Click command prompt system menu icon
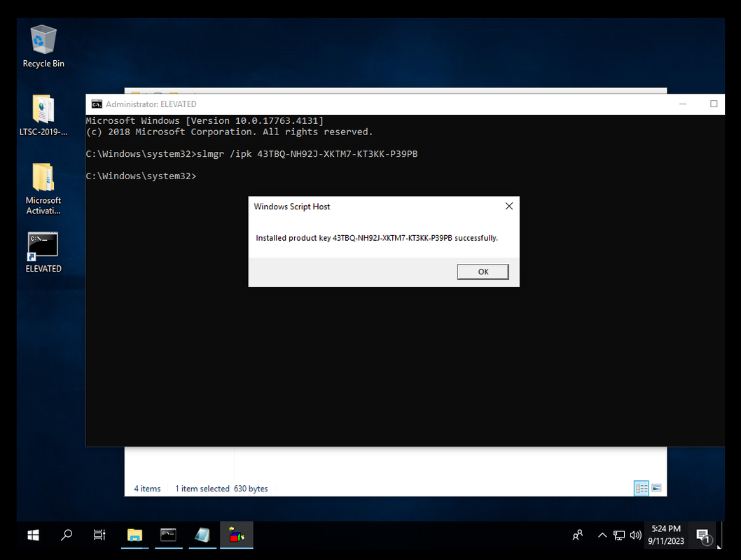The height and width of the screenshot is (560, 741). (x=97, y=104)
